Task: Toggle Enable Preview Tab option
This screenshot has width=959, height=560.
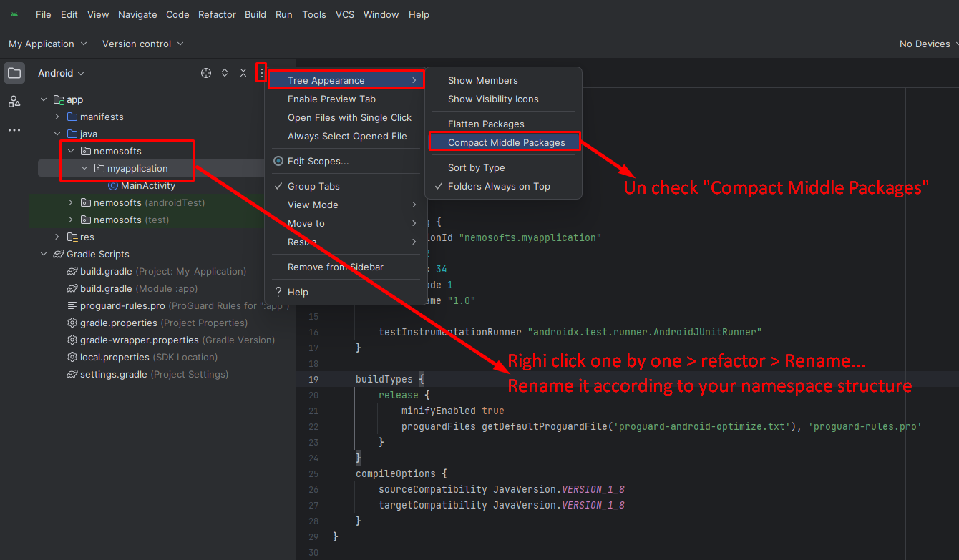Action: pyautogui.click(x=346, y=99)
